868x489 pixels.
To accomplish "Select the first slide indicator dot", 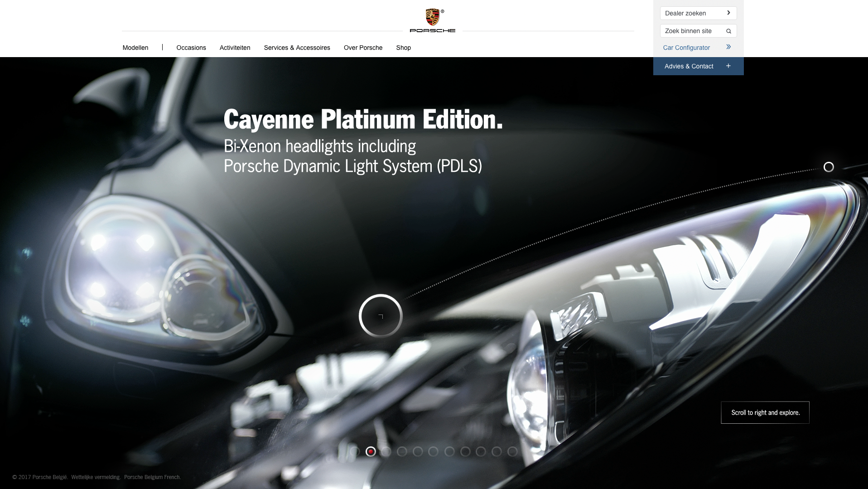I will pos(355,451).
